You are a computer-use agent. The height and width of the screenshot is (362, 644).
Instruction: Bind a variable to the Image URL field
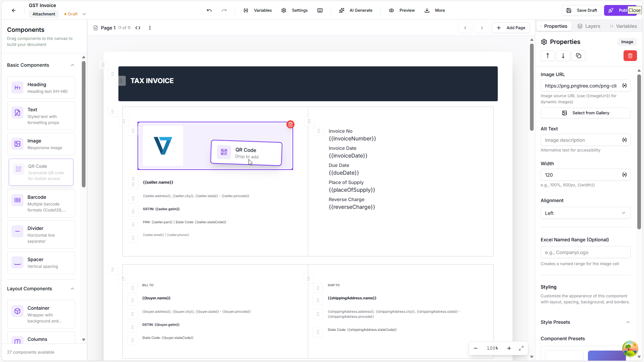[624, 86]
